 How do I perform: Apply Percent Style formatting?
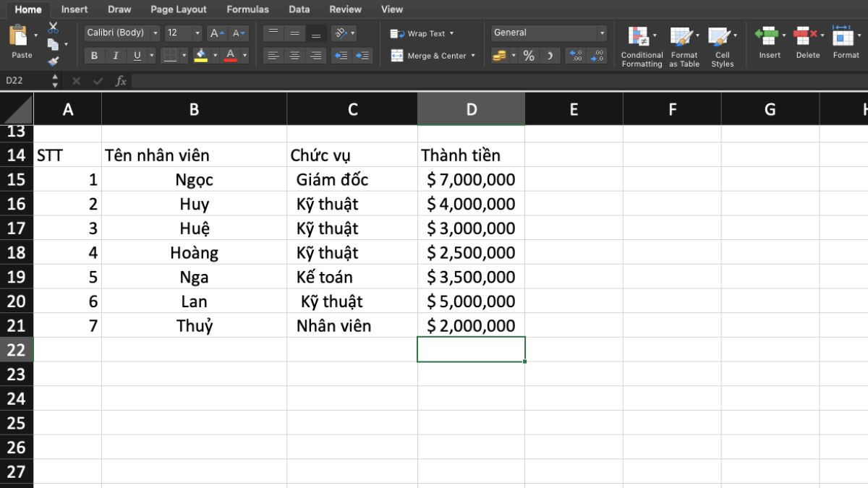click(x=529, y=55)
